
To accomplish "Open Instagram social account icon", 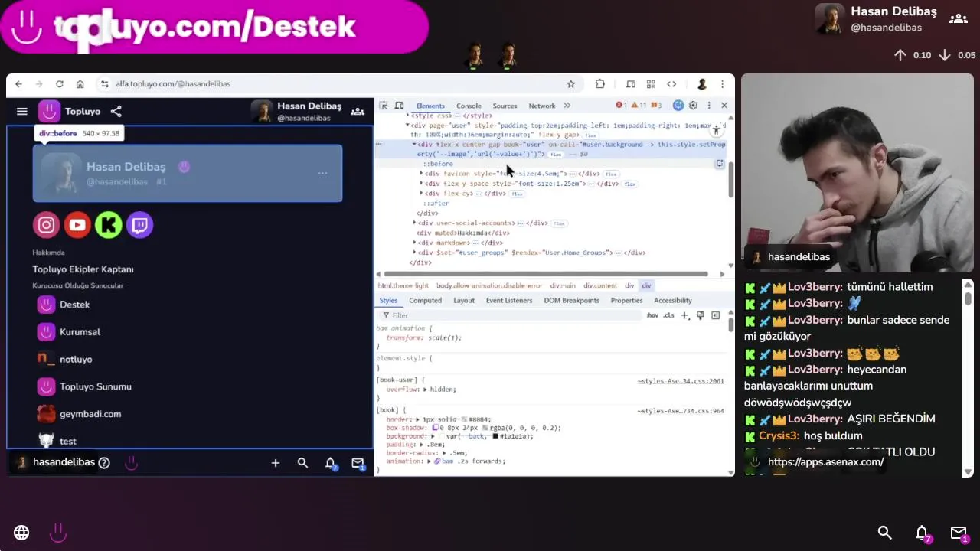I will [46, 225].
